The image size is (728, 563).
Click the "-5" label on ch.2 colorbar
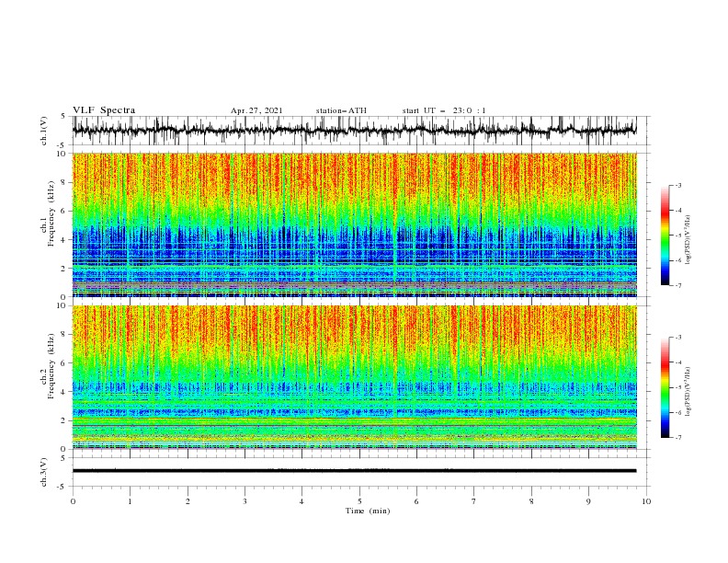(678, 387)
